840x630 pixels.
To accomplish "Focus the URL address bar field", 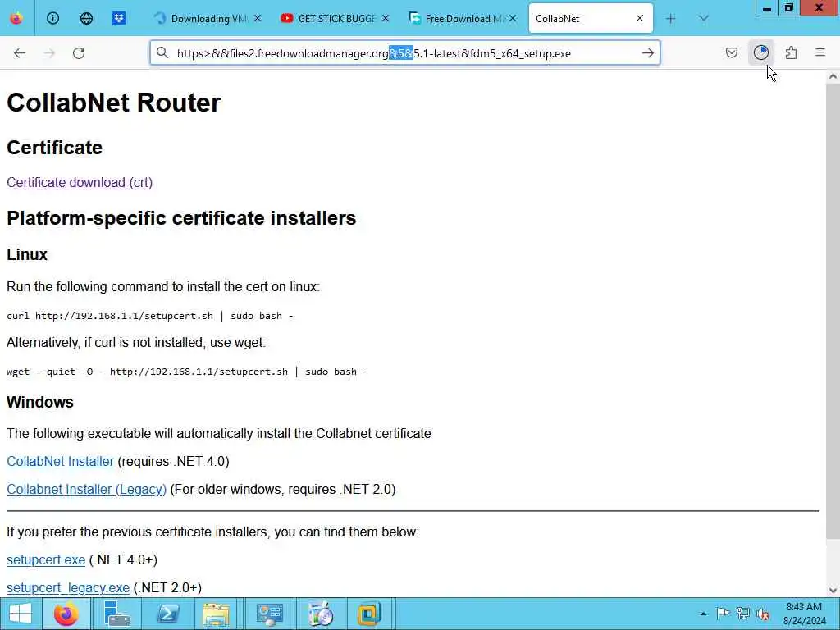I will pyautogui.click(x=404, y=53).
